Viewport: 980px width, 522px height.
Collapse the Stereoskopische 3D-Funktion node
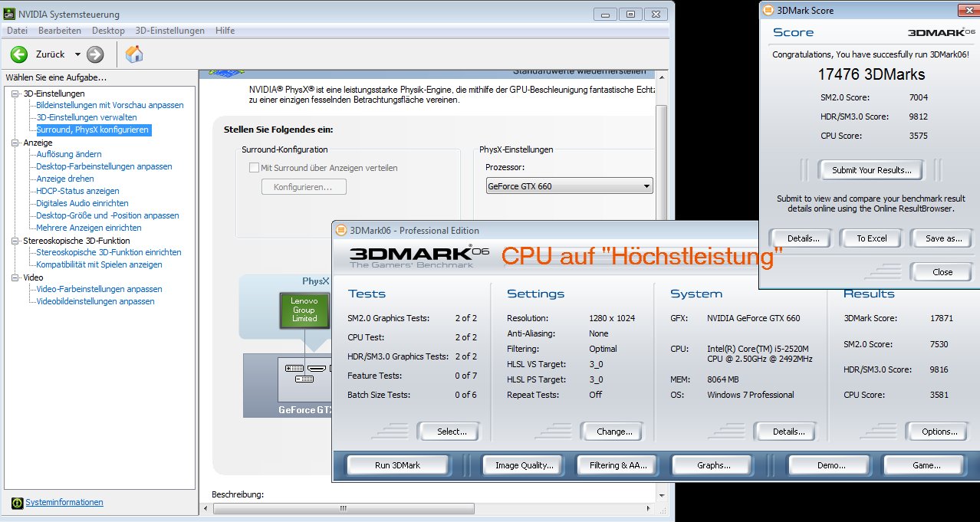pyautogui.click(x=15, y=241)
